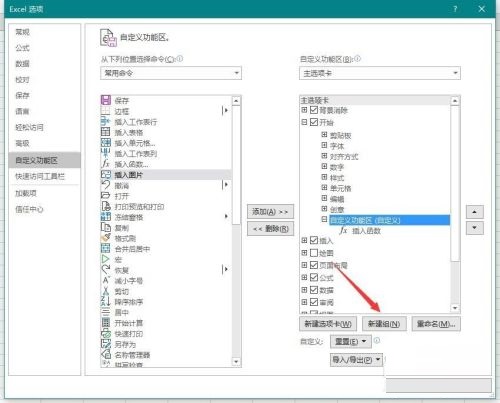Click the 复制 copy icon
500x403 pixels.
click(x=106, y=228)
